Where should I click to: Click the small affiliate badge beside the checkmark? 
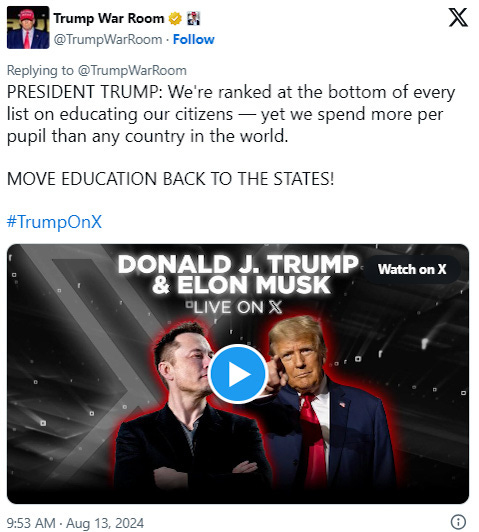pyautogui.click(x=194, y=18)
